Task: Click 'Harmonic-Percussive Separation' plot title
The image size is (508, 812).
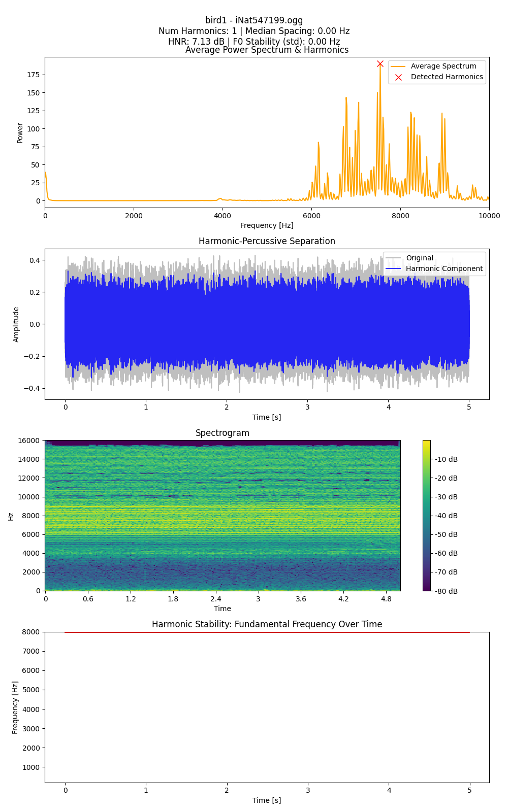Action: pyautogui.click(x=267, y=241)
